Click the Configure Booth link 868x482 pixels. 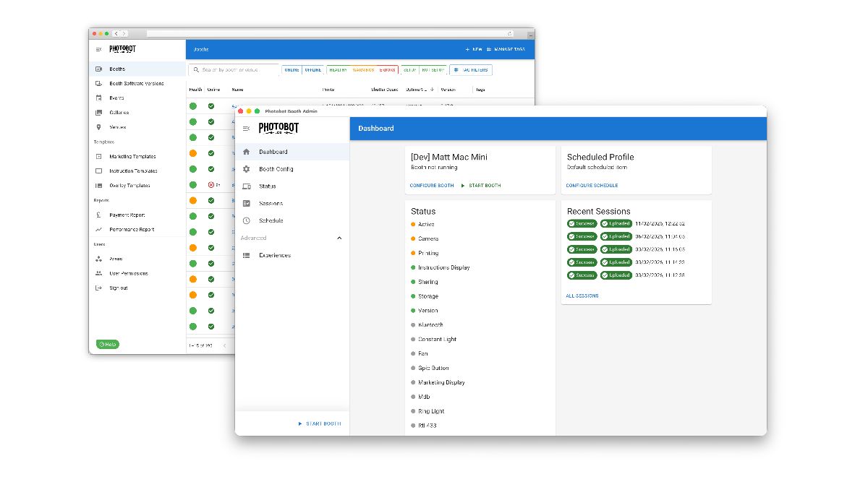[432, 186]
